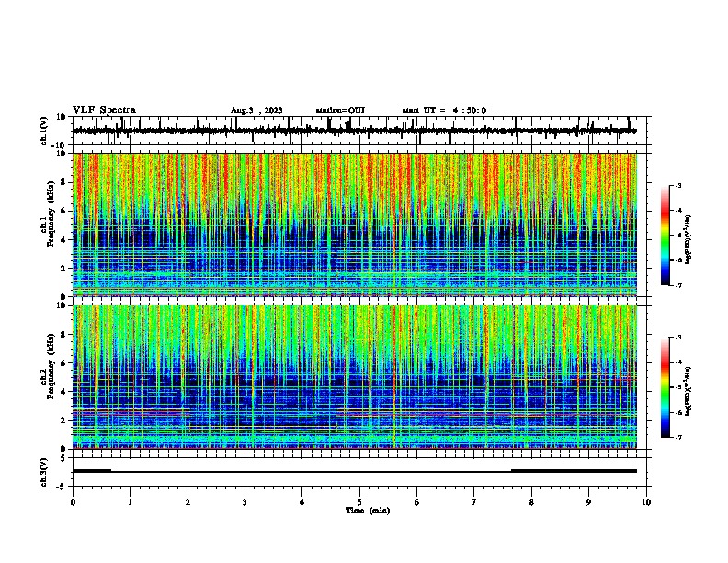Click the "8" kHz tick of ch.1 frequency axis

pyautogui.click(x=63, y=182)
